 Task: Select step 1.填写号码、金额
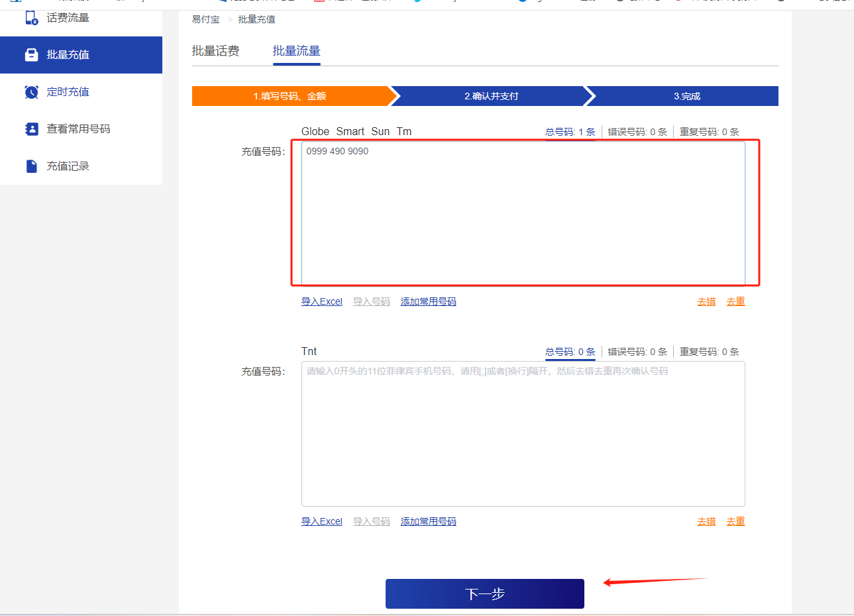coord(290,96)
